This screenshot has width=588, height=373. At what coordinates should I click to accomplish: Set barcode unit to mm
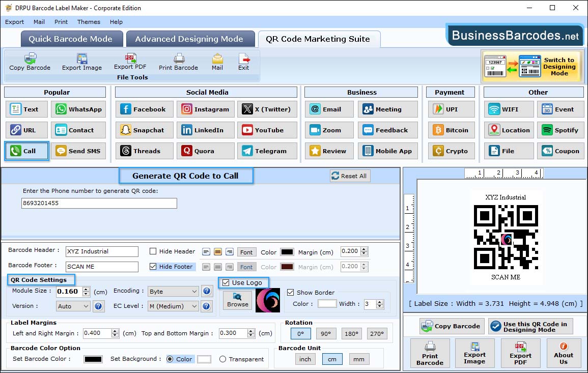[359, 359]
